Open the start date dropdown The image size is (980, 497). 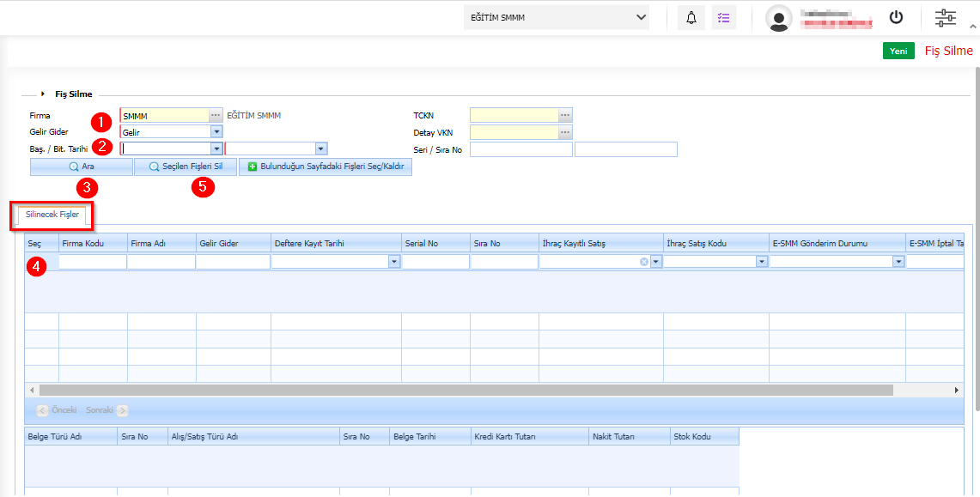point(216,148)
